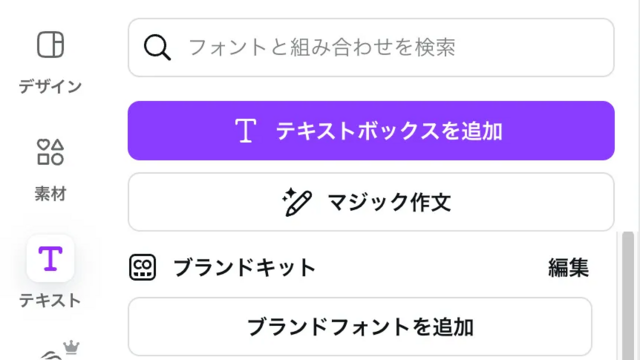Image resolution: width=640 pixels, height=360 pixels.
Task: Click the ブランドキット heading text
Action: tap(244, 268)
